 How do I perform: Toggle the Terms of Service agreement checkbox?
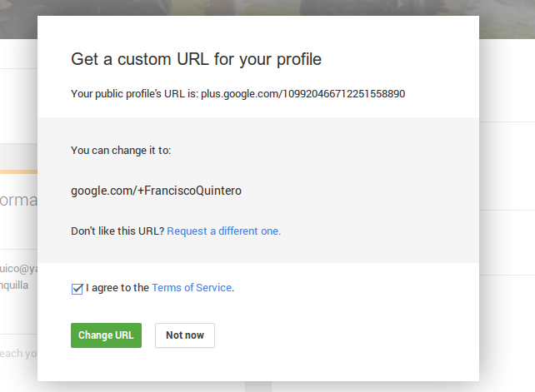click(77, 289)
